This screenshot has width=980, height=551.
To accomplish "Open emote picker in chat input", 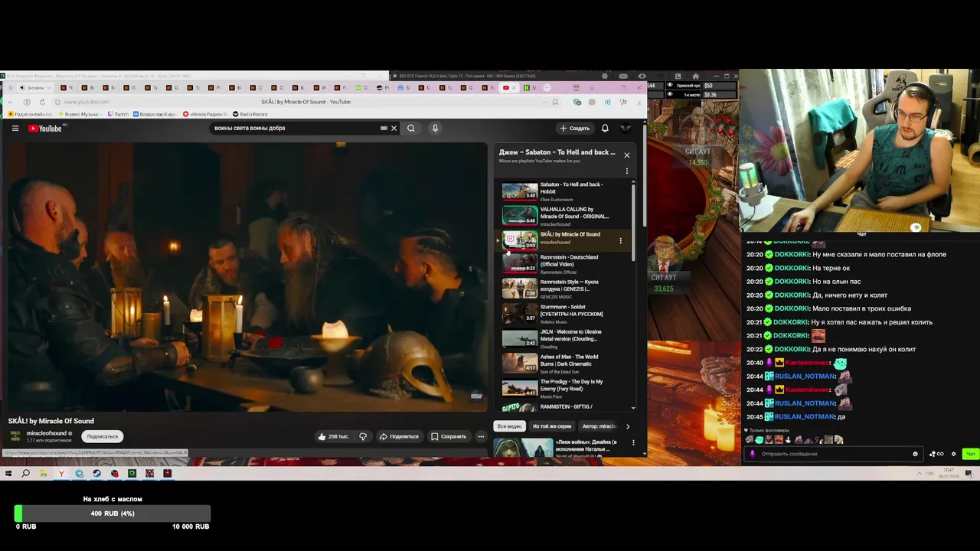I will point(915,454).
